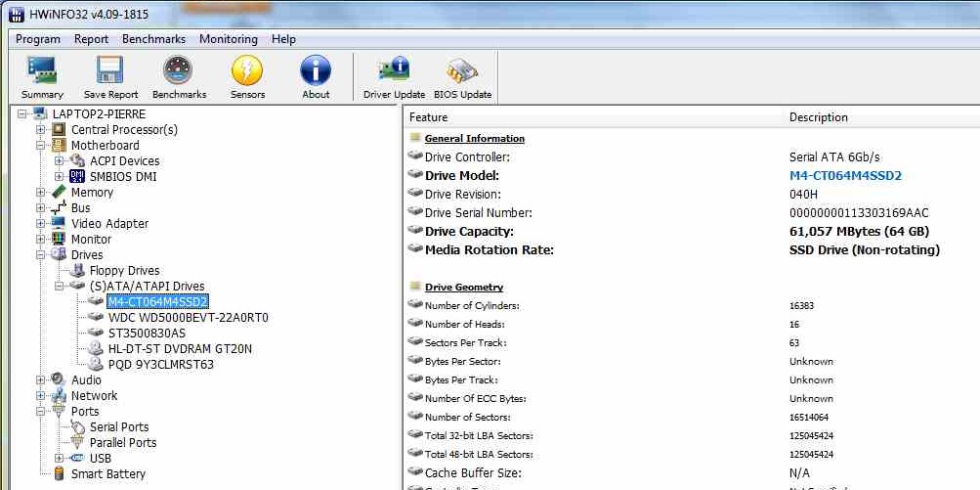980x490 pixels.
Task: Select the PQD 9Y3CLMRST63 drive
Action: click(x=160, y=364)
